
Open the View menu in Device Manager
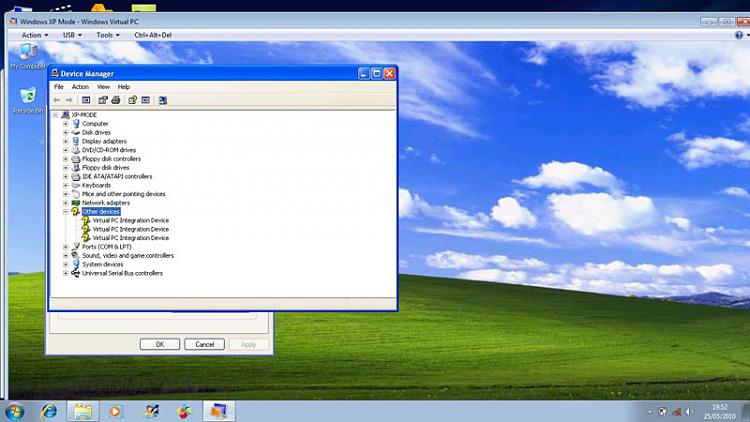click(x=103, y=87)
